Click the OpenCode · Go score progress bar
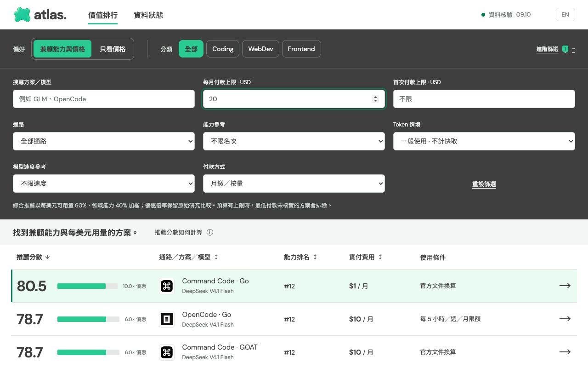This screenshot has height=368, width=588. tap(88, 319)
